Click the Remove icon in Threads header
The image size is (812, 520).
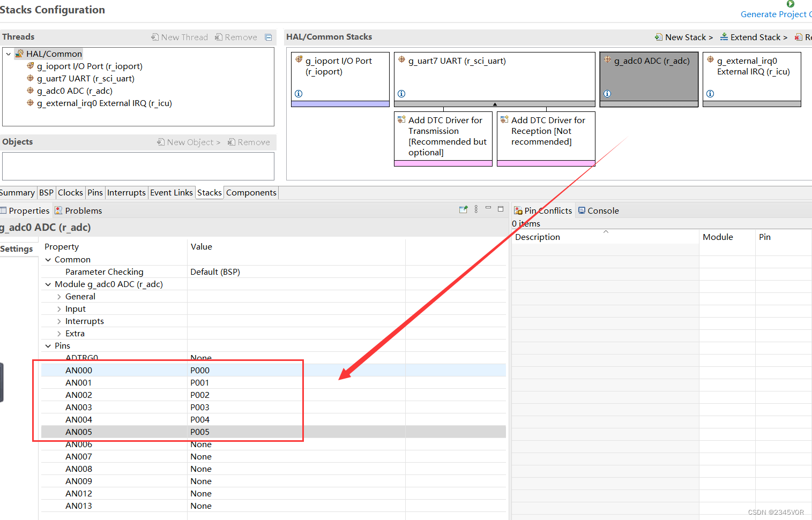(219, 37)
